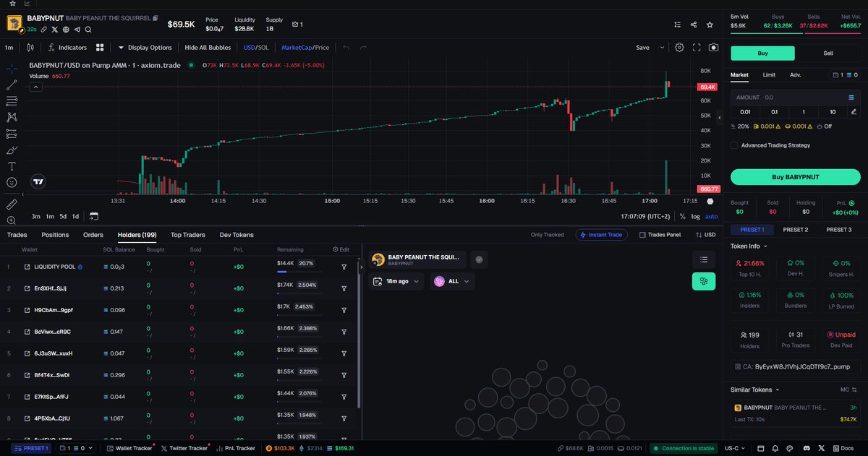Viewport: 868px width, 456px height.
Task: Collapse the volume indicator legend
Action: [x=36, y=87]
